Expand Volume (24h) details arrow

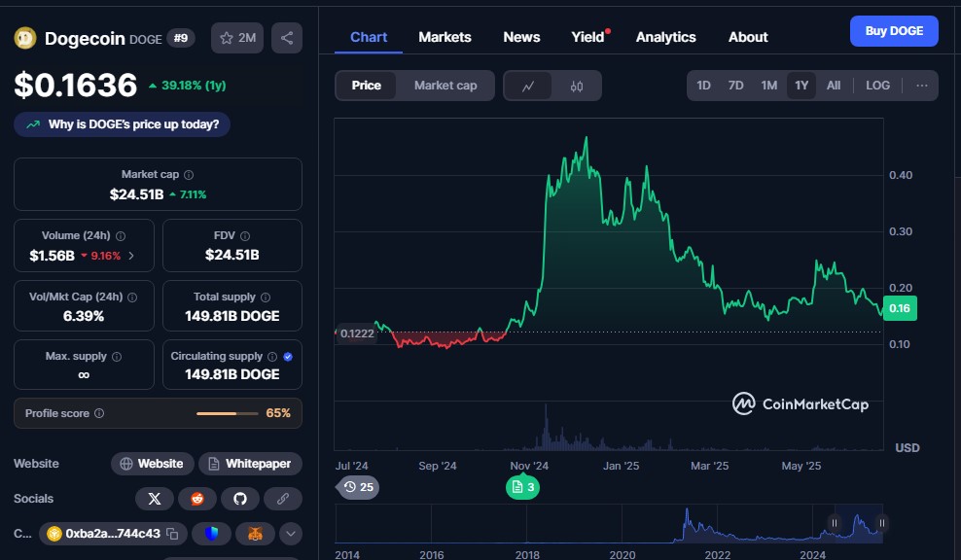(131, 256)
